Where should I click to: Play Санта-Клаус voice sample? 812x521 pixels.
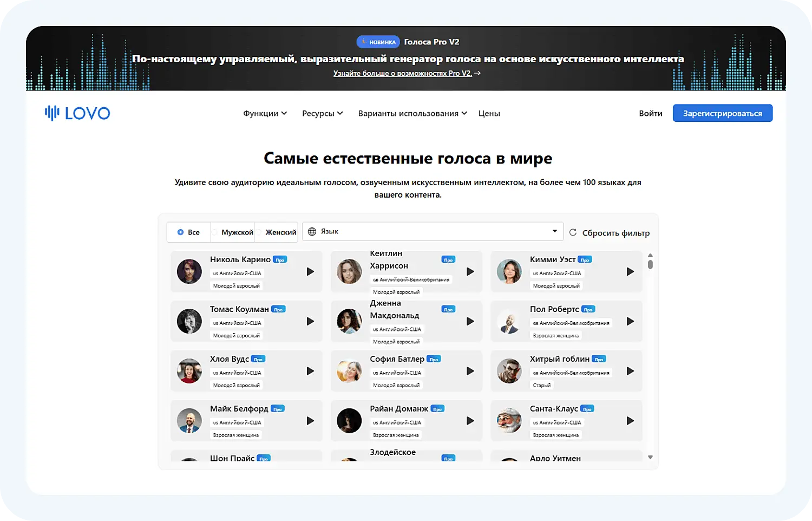630,421
